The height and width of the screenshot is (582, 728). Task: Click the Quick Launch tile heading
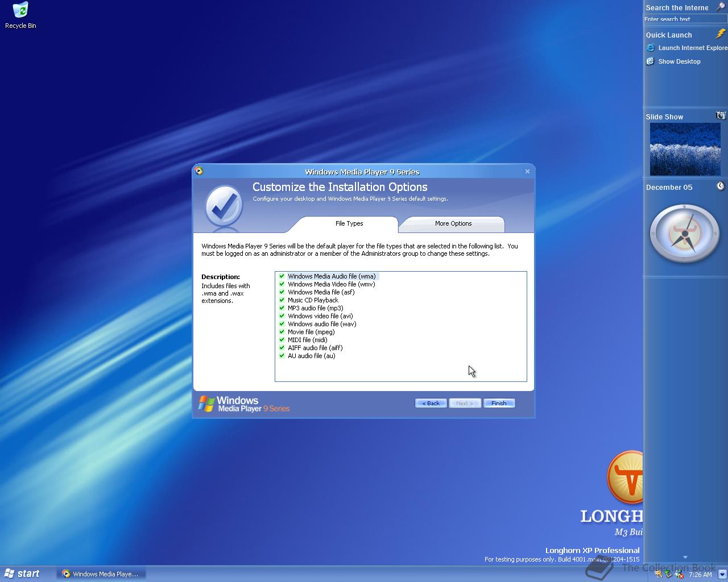[x=669, y=35]
